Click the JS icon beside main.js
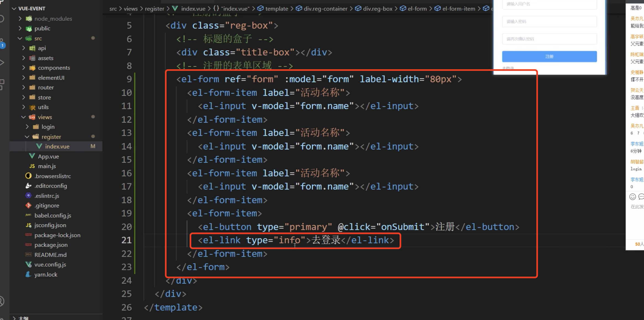Screen dimensions: 644x320 click(32, 166)
